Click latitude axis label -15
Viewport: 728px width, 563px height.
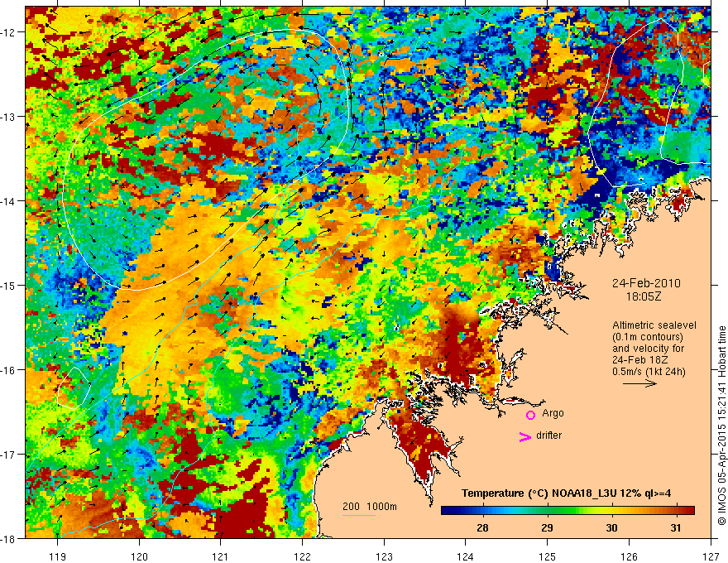coord(8,286)
